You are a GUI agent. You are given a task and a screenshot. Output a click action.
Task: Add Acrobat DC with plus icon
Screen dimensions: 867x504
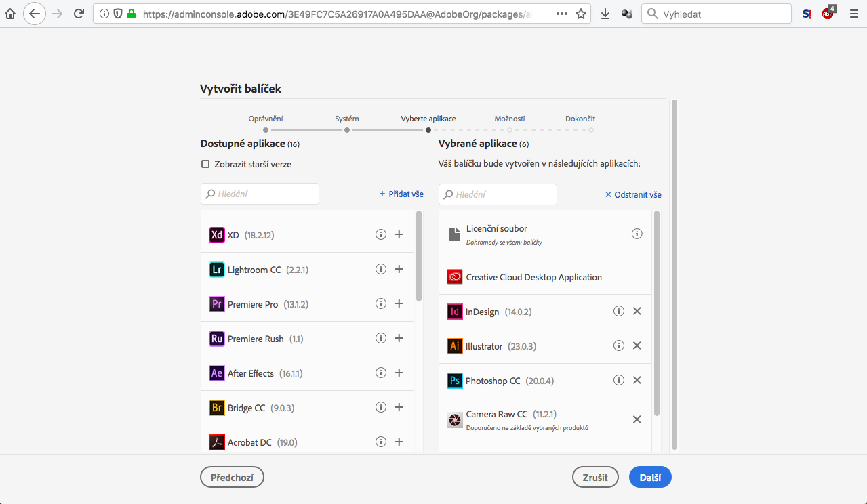(x=399, y=442)
